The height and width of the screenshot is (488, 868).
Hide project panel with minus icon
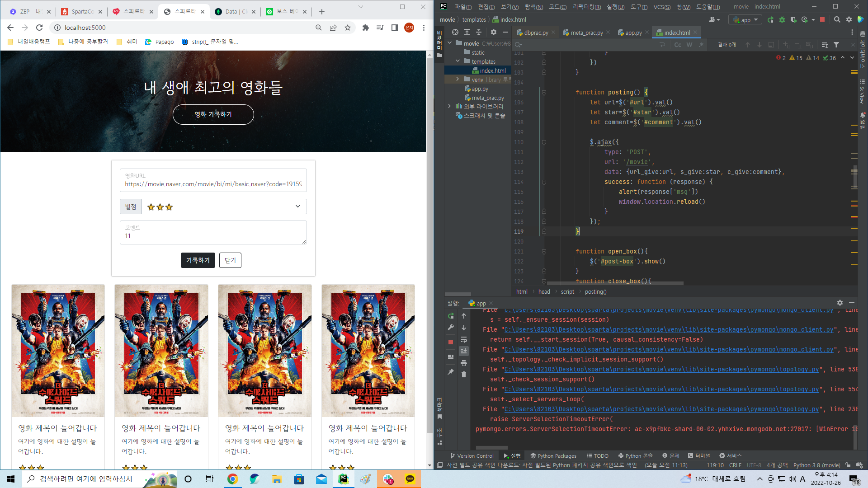tap(505, 32)
